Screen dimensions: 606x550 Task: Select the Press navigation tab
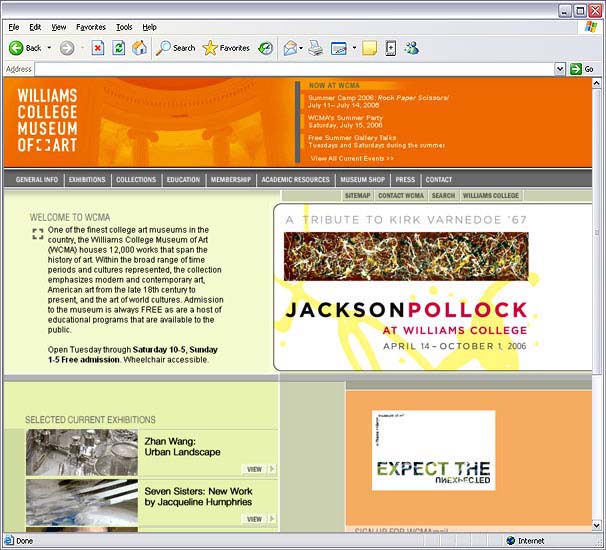[405, 180]
